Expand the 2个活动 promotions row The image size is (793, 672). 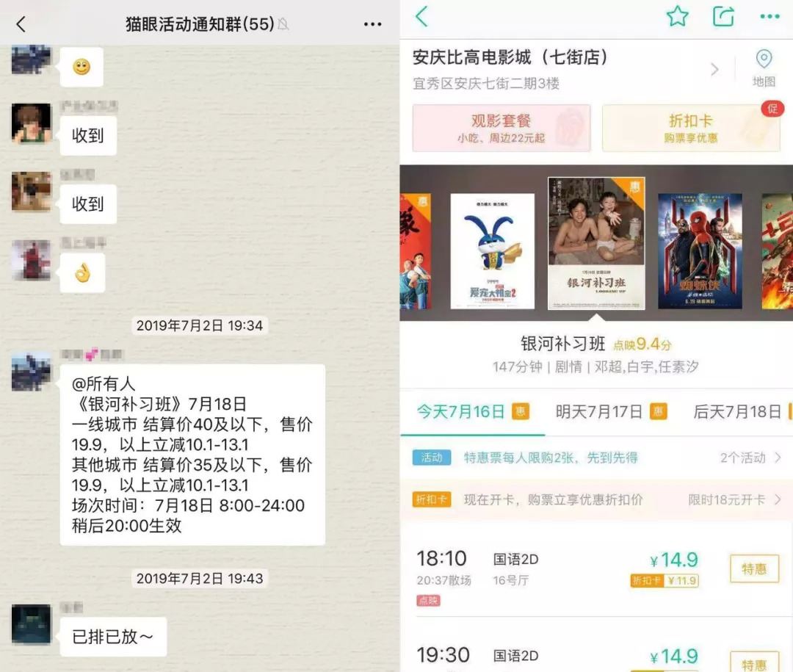[x=750, y=458]
